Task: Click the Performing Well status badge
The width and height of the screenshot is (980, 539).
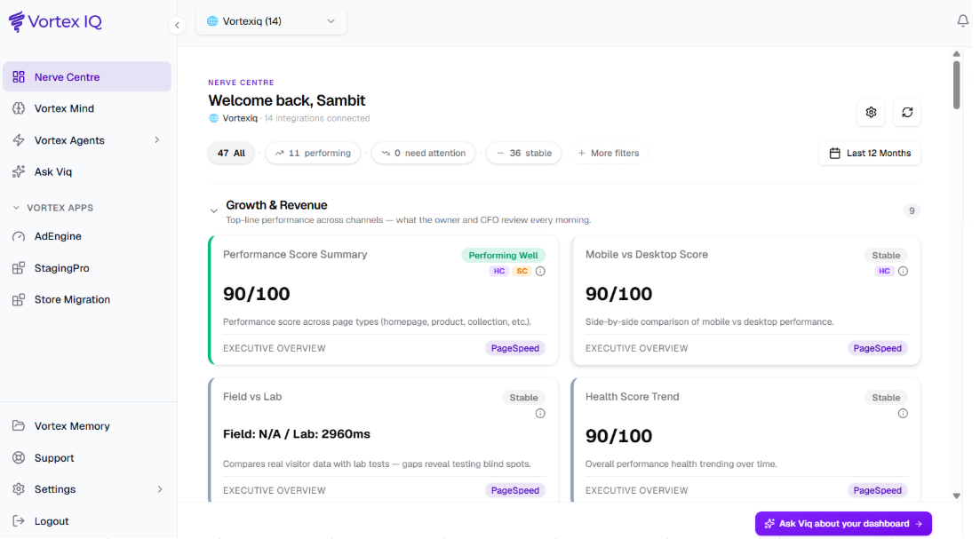Action: click(503, 255)
